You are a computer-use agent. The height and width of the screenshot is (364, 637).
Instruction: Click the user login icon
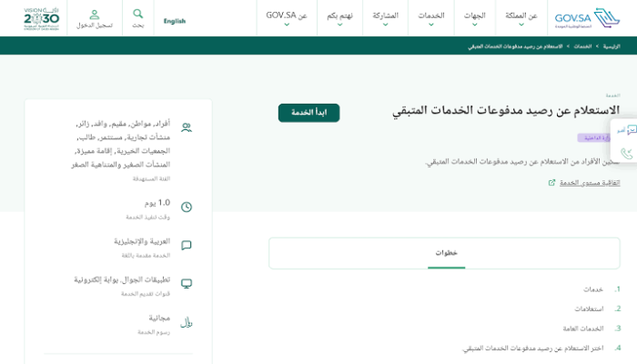pyautogui.click(x=95, y=15)
